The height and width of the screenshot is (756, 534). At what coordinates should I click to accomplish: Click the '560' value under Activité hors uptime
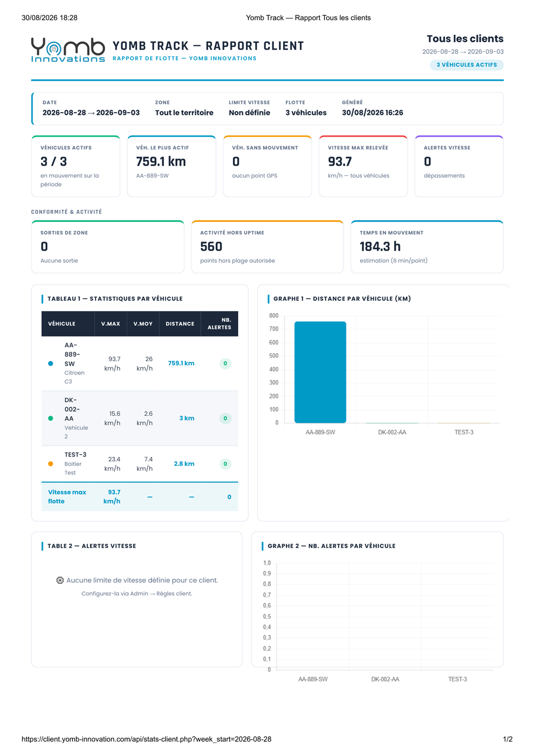pyautogui.click(x=211, y=247)
